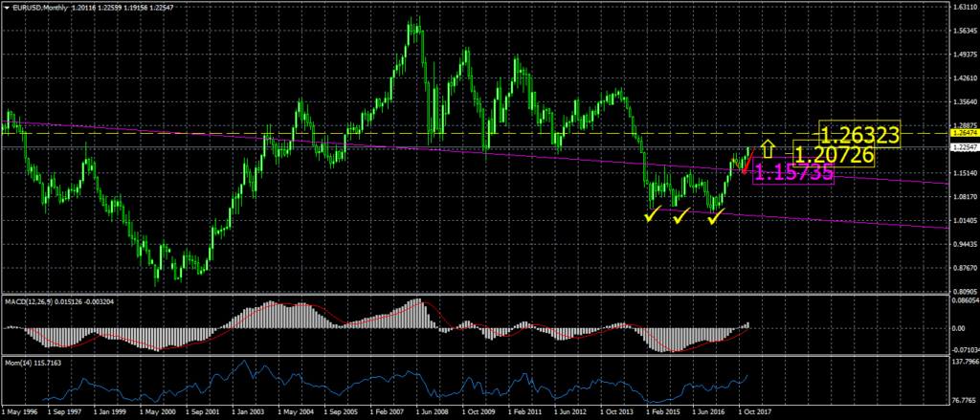The width and height of the screenshot is (980, 420).
Task: Select the 1.26323 yellow price label
Action: [859, 136]
